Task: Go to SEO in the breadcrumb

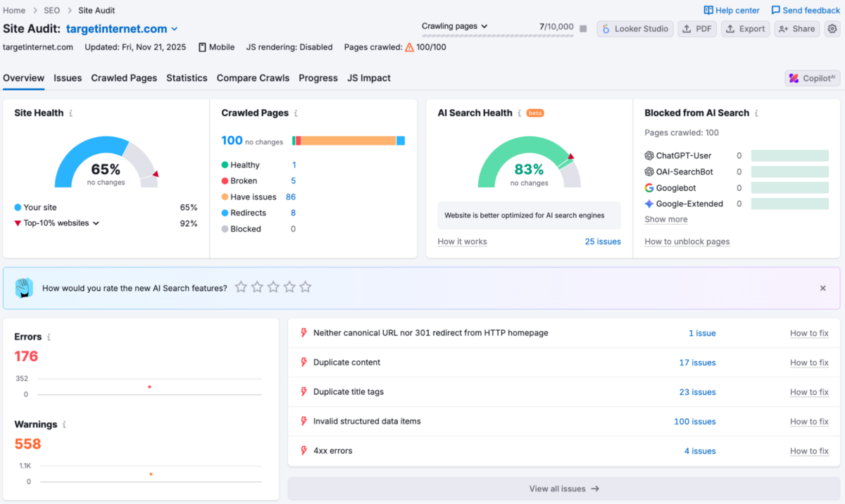Action: [x=52, y=11]
